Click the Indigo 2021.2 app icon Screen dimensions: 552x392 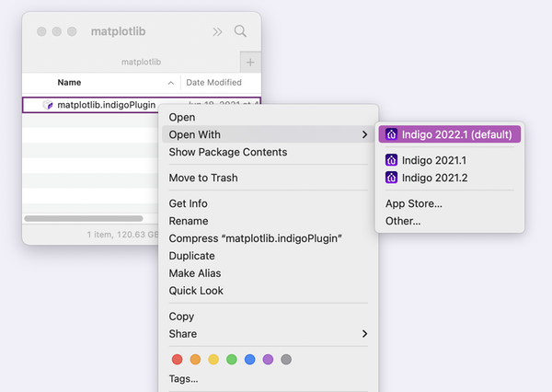[392, 178]
